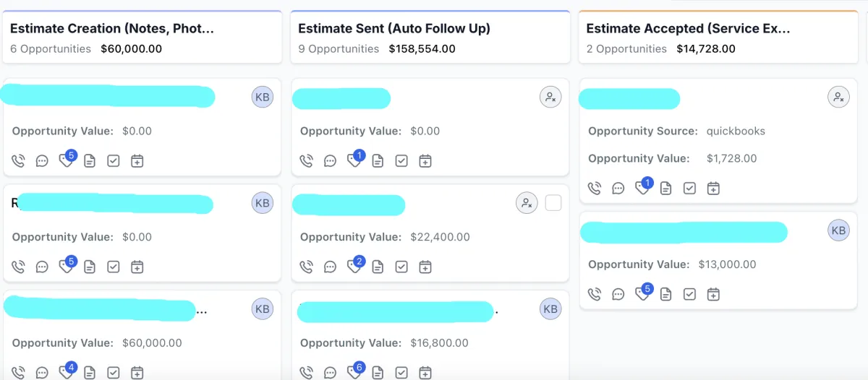
Task: Click unassigned owner icon on the $22,400.00 card
Action: (x=527, y=204)
